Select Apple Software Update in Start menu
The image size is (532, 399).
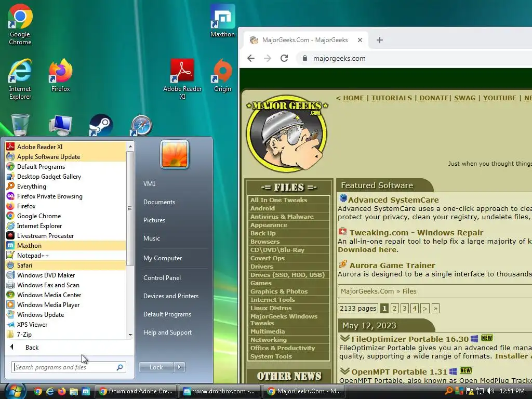[x=65, y=157]
